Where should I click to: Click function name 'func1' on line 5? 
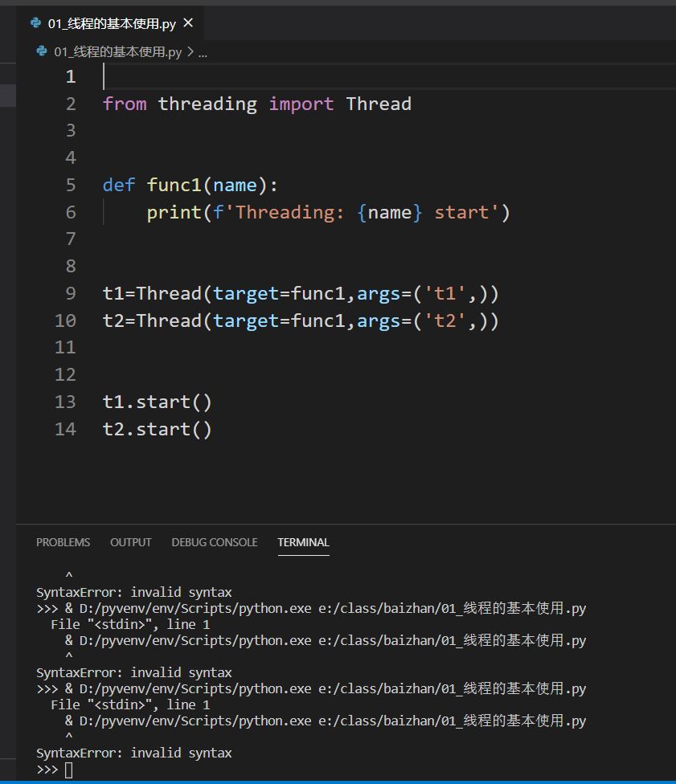[x=174, y=185]
